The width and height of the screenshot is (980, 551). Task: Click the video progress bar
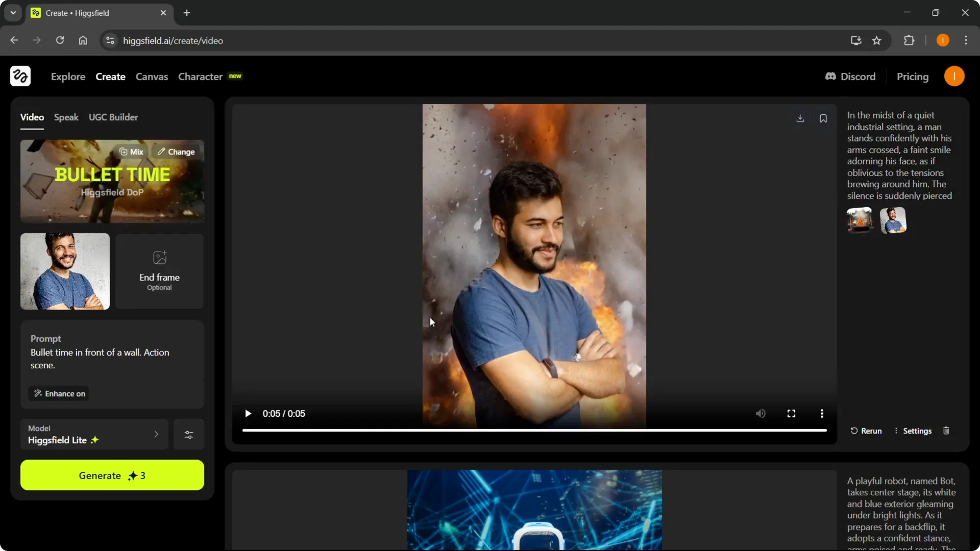click(534, 431)
